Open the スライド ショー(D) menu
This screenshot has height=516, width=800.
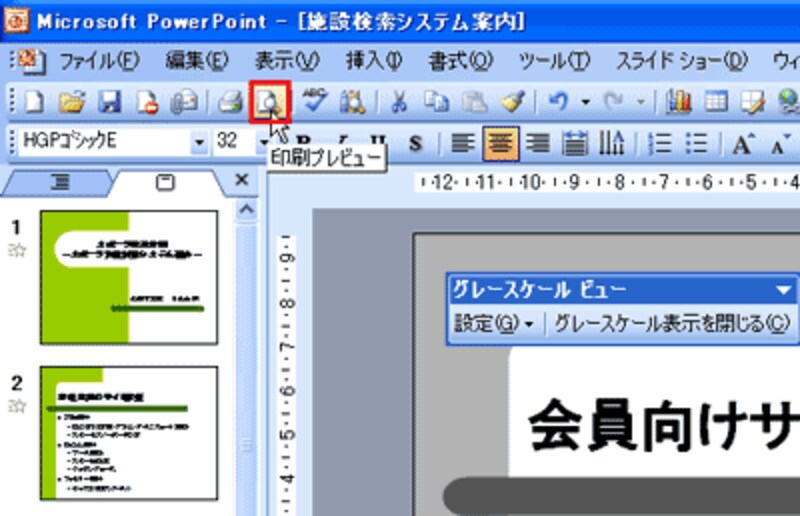tap(682, 61)
